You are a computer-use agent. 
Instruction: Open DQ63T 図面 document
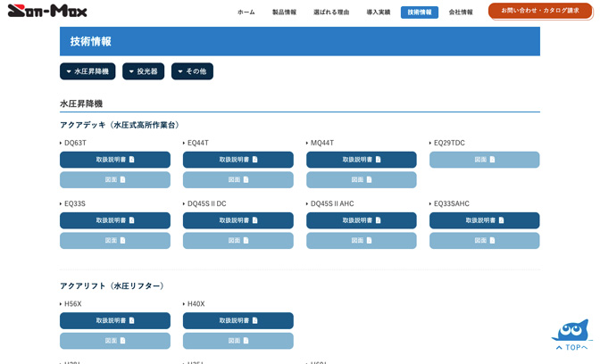coord(115,179)
